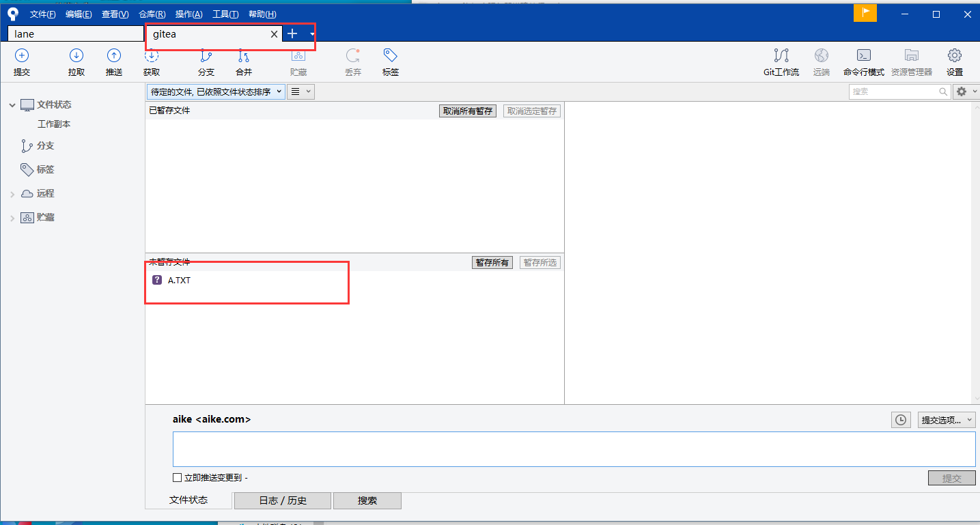Expand the 远程 sidebar section
Viewport: 980px width, 525px height.
click(12, 195)
